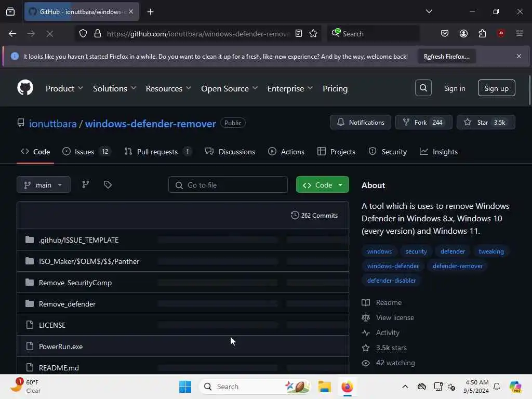Close the GitHub browser tab
The width and height of the screenshot is (532, 399).
pos(131,11)
